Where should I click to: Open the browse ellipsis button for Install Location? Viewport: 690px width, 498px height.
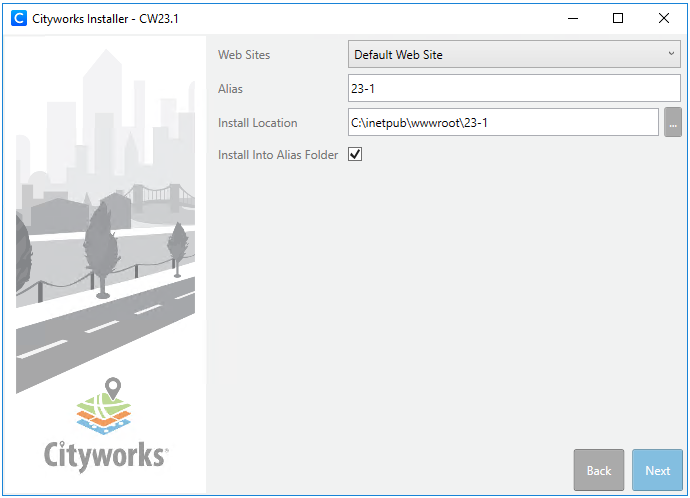pyautogui.click(x=673, y=123)
